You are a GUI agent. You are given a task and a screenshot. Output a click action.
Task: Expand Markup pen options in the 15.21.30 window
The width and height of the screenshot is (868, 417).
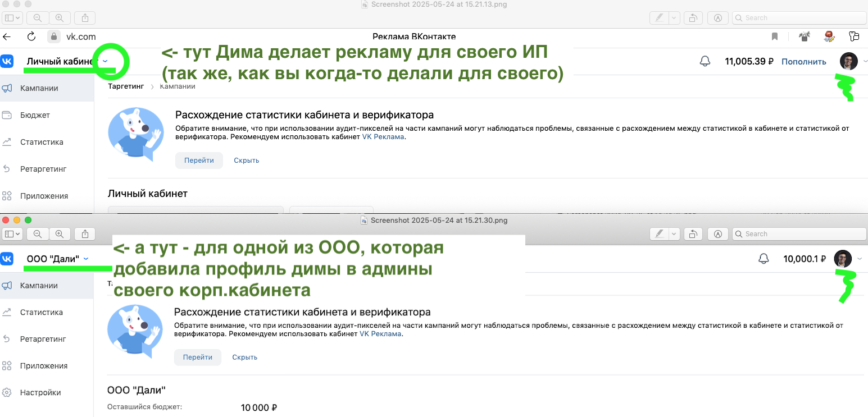pos(674,233)
